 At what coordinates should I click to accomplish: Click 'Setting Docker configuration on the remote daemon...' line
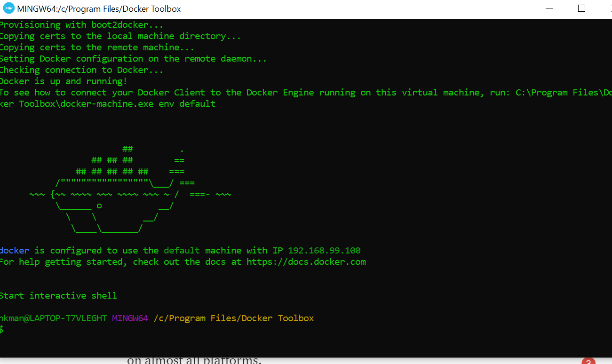134,59
